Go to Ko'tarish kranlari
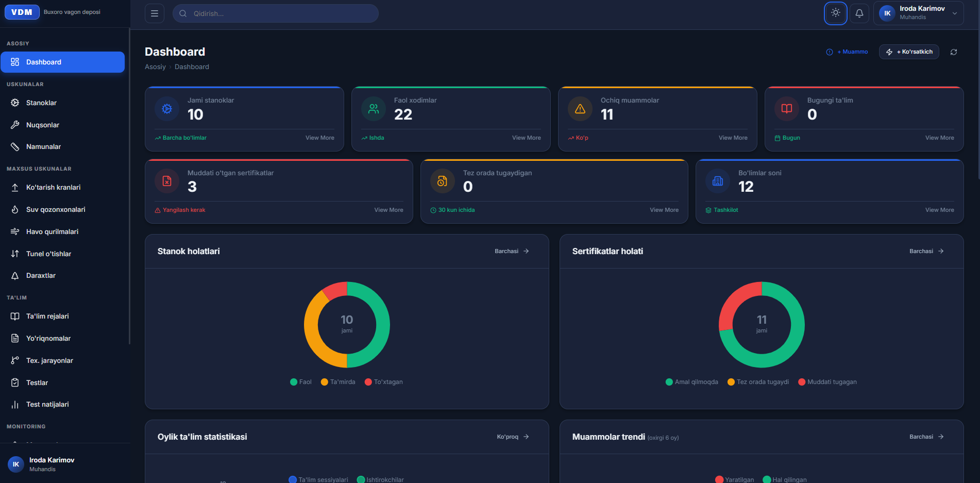Viewport: 980px width, 483px height. point(62,187)
